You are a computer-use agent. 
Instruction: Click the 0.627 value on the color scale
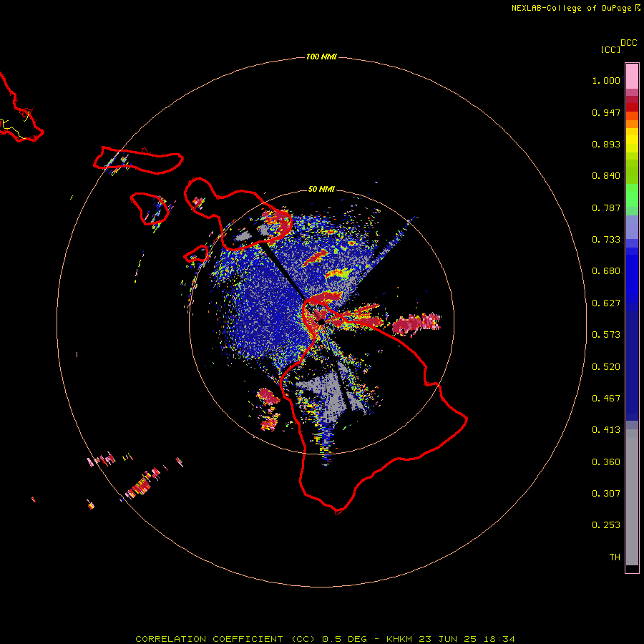point(606,303)
